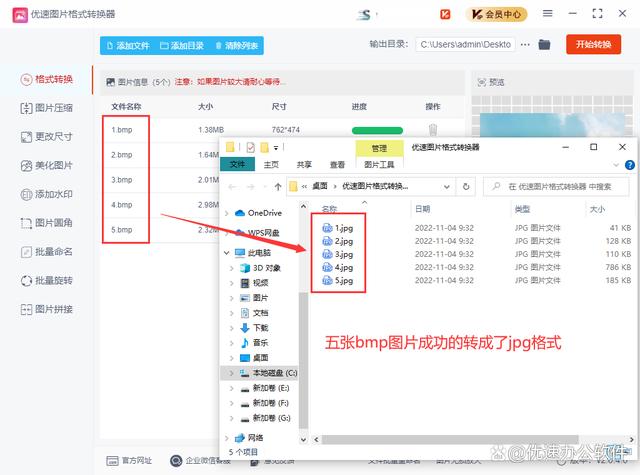Image resolution: width=640 pixels, height=475 pixels.
Task: Open the 官方网址 link
Action: click(129, 461)
